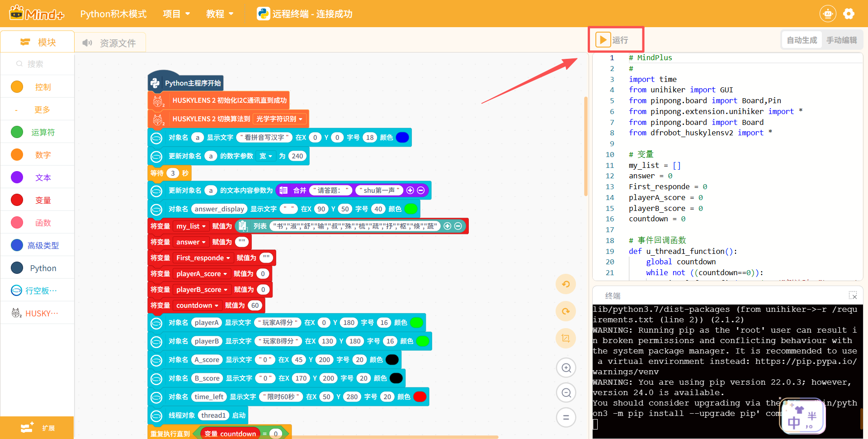Open the 教程 dropdown menu
Image resolution: width=868 pixels, height=439 pixels.
(220, 14)
